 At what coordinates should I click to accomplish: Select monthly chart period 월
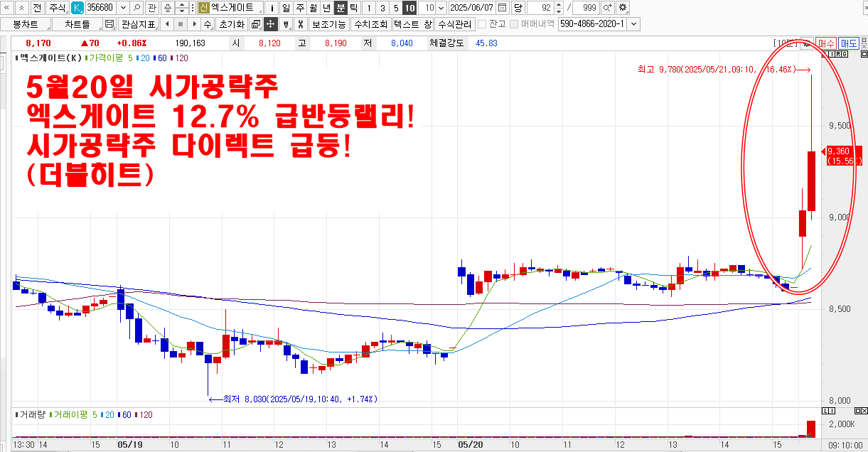tap(313, 8)
